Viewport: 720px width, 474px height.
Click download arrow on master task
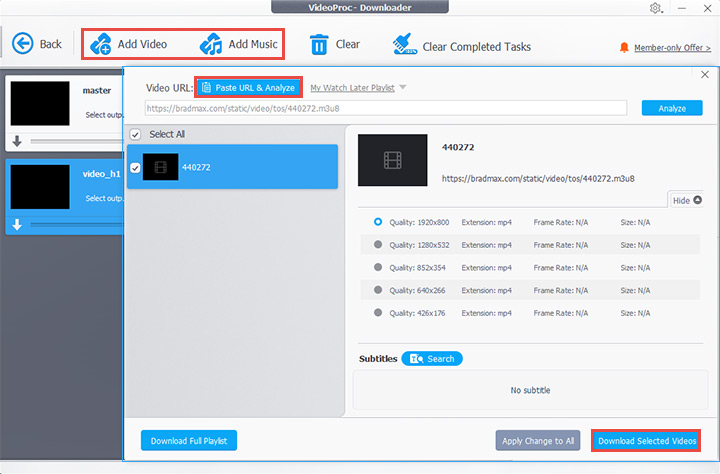click(x=17, y=141)
